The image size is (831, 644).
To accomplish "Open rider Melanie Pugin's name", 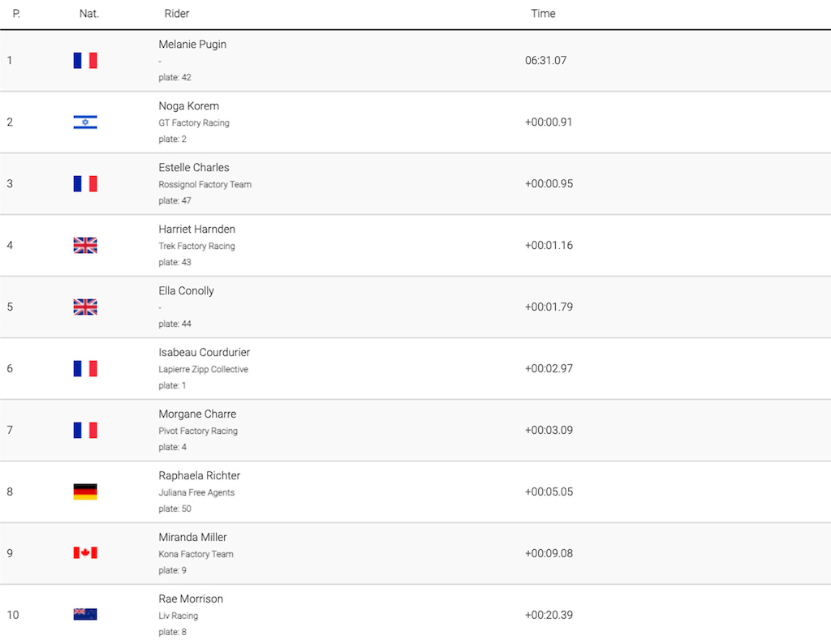I will [192, 45].
